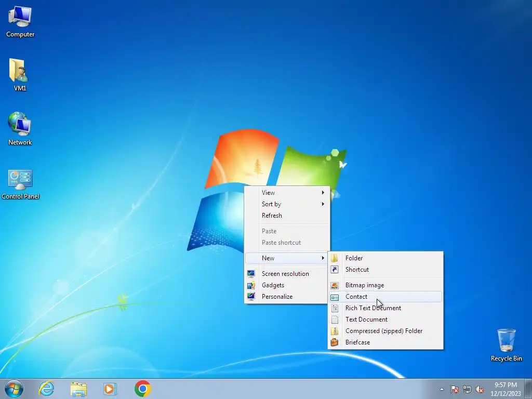Click the Briefcase icon
Viewport: 532px width, 399px height.
(335, 342)
